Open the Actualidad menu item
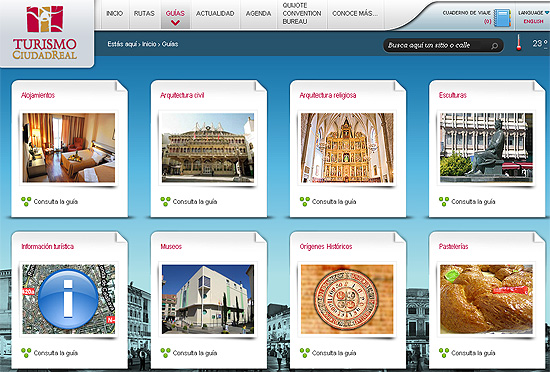The height and width of the screenshot is (372, 550). [x=215, y=13]
